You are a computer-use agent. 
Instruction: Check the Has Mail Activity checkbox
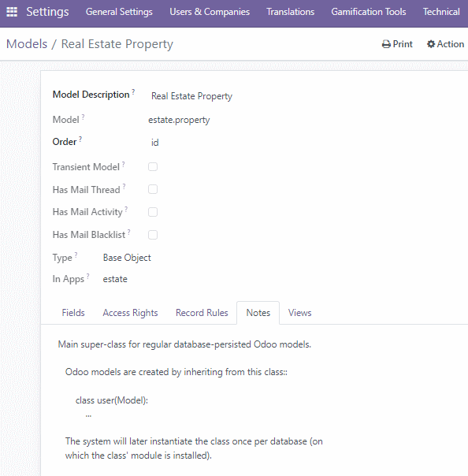click(153, 212)
